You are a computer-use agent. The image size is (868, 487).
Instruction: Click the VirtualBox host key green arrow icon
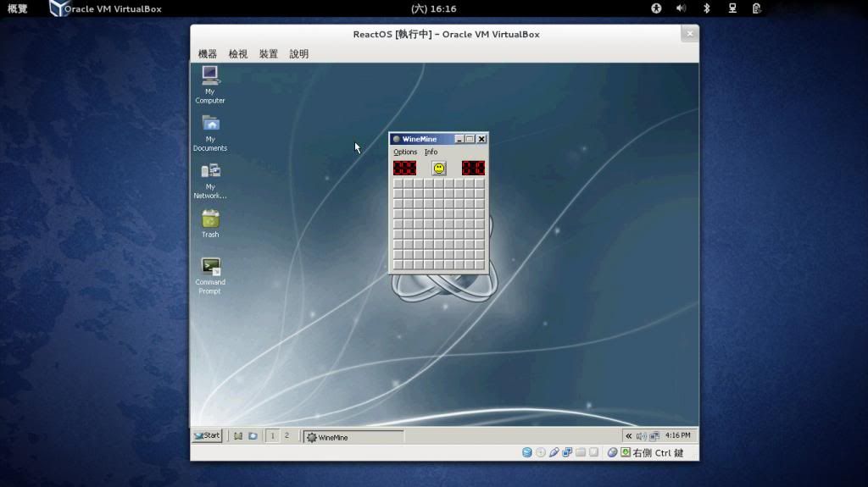tap(626, 452)
